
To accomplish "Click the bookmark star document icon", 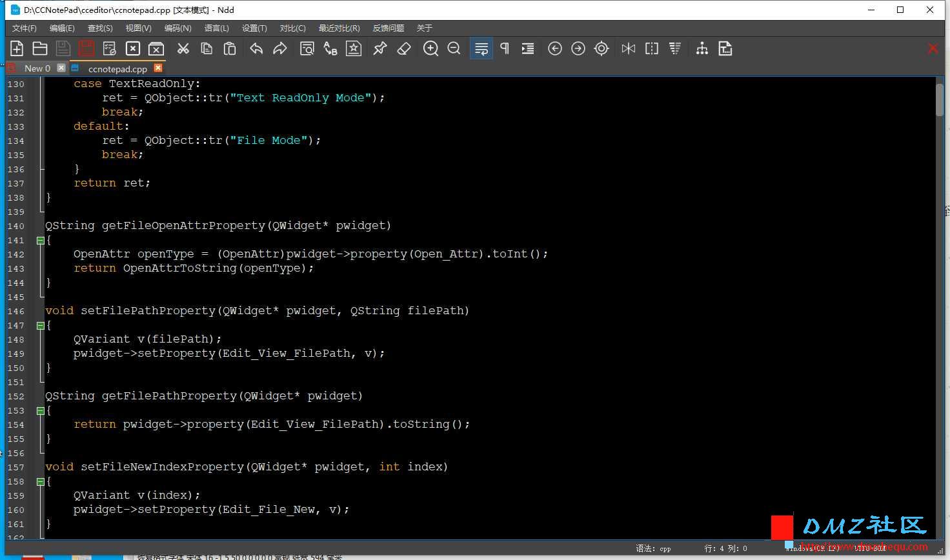I will pos(354,48).
